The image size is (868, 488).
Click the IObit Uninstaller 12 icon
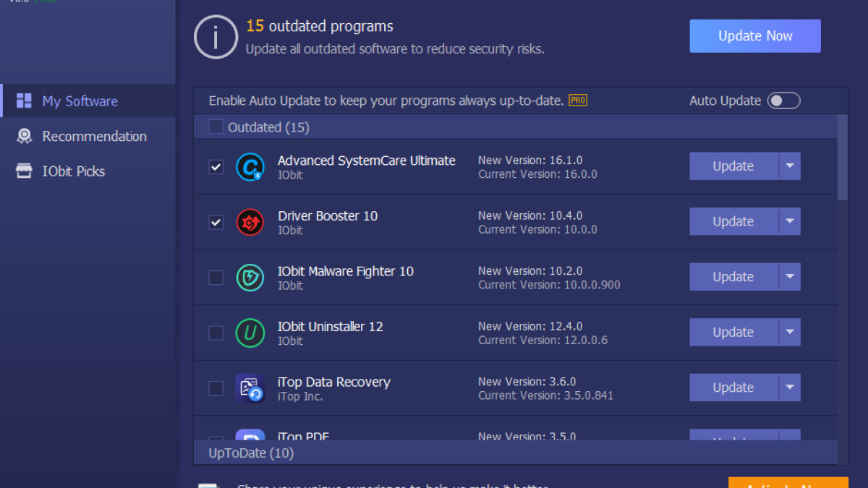point(250,333)
